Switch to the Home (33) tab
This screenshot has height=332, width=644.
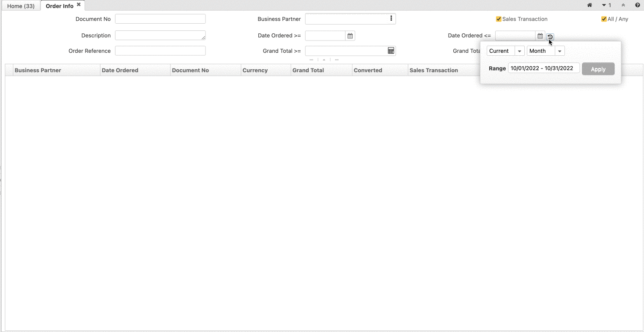point(20,5)
